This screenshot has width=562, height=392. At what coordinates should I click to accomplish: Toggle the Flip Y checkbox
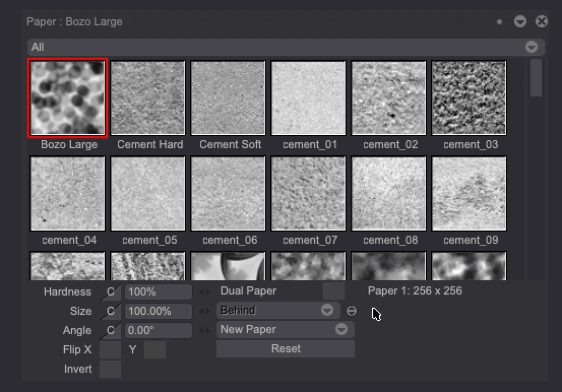click(x=154, y=350)
